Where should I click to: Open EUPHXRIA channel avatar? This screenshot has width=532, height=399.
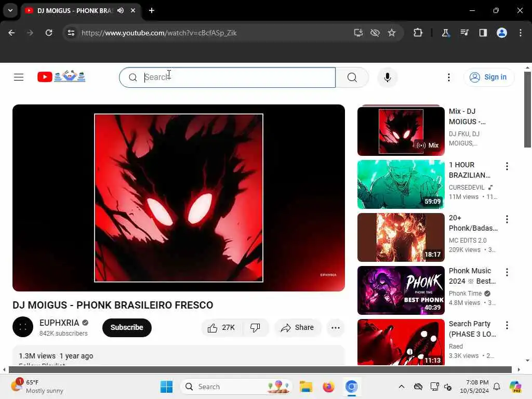click(x=23, y=327)
